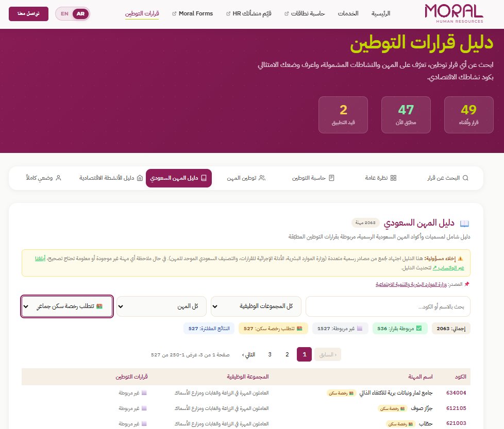Open the وضعي كاملاً tab
Image resolution: width=504 pixels, height=429 pixels.
tap(43, 178)
